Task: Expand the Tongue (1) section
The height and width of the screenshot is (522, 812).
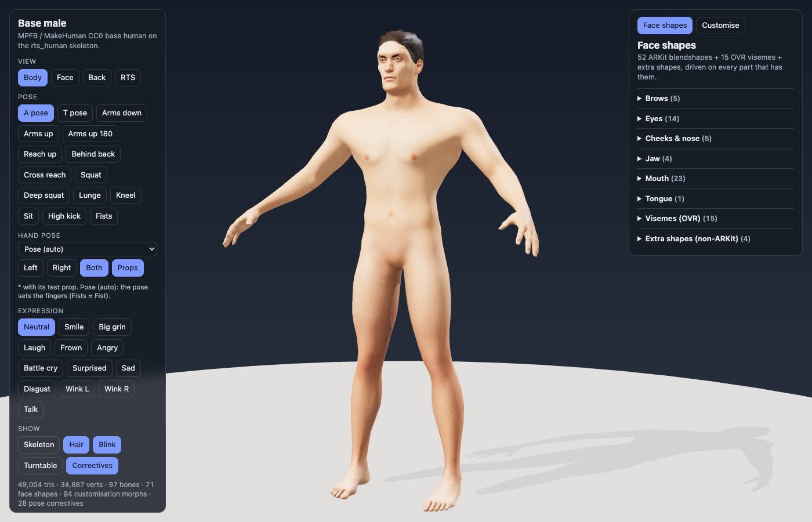Action: pyautogui.click(x=715, y=199)
